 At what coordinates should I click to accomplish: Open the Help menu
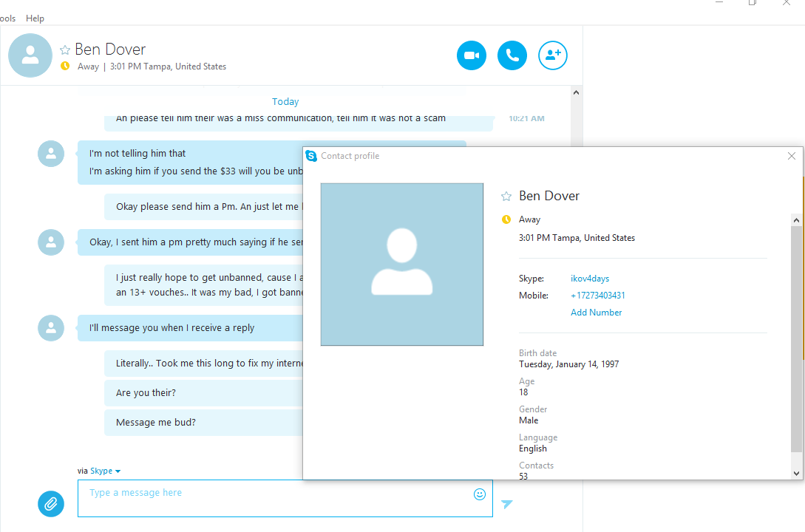click(x=35, y=18)
